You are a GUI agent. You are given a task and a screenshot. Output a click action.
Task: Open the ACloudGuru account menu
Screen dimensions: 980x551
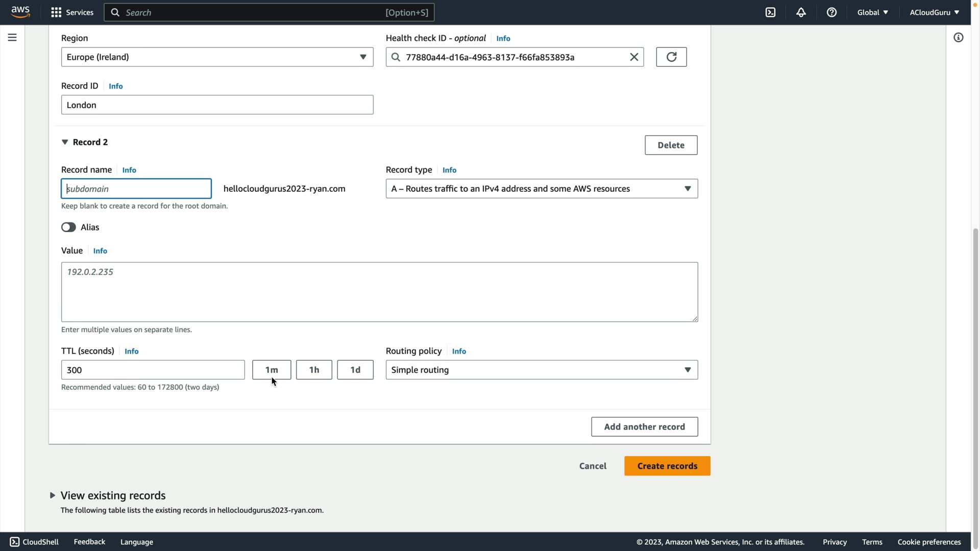[934, 12]
